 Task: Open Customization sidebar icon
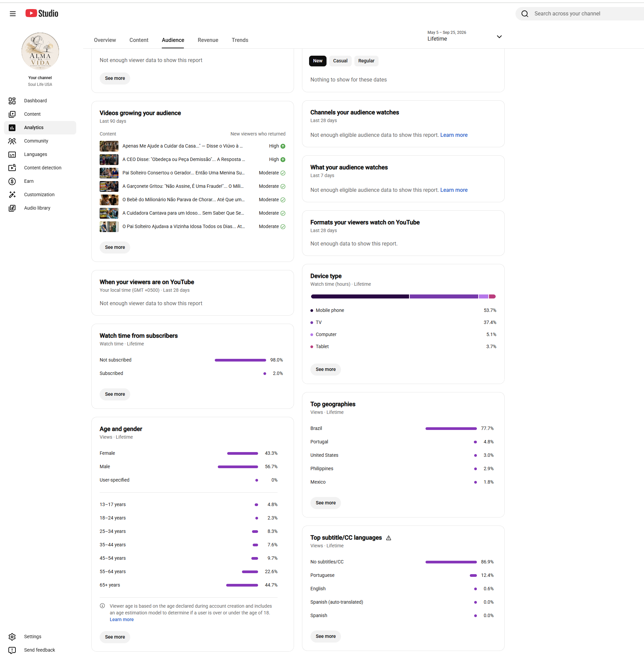pos(12,195)
